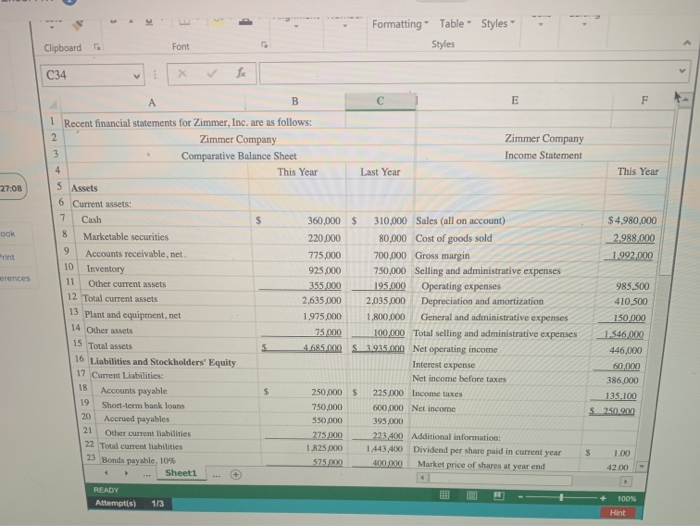The height and width of the screenshot is (526, 700).
Task: Select column C header
Action: [380, 101]
